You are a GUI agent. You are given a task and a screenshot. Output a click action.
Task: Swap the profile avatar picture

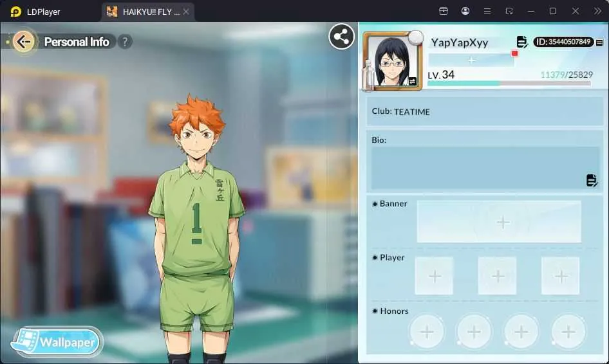[412, 82]
